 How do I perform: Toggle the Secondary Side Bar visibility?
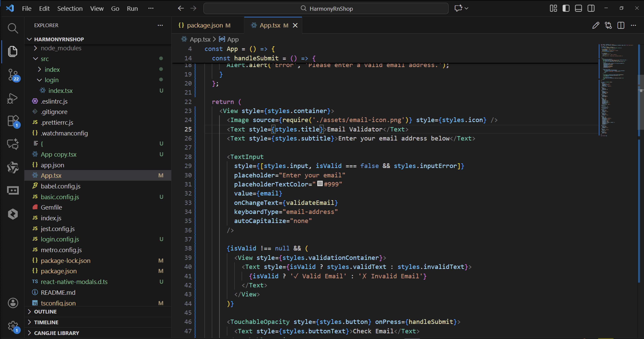591,8
